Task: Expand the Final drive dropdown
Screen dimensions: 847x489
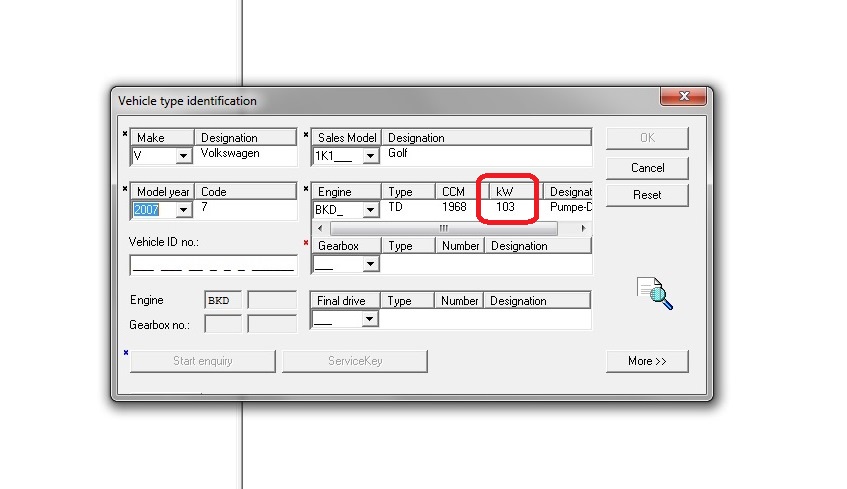Action: click(370, 319)
